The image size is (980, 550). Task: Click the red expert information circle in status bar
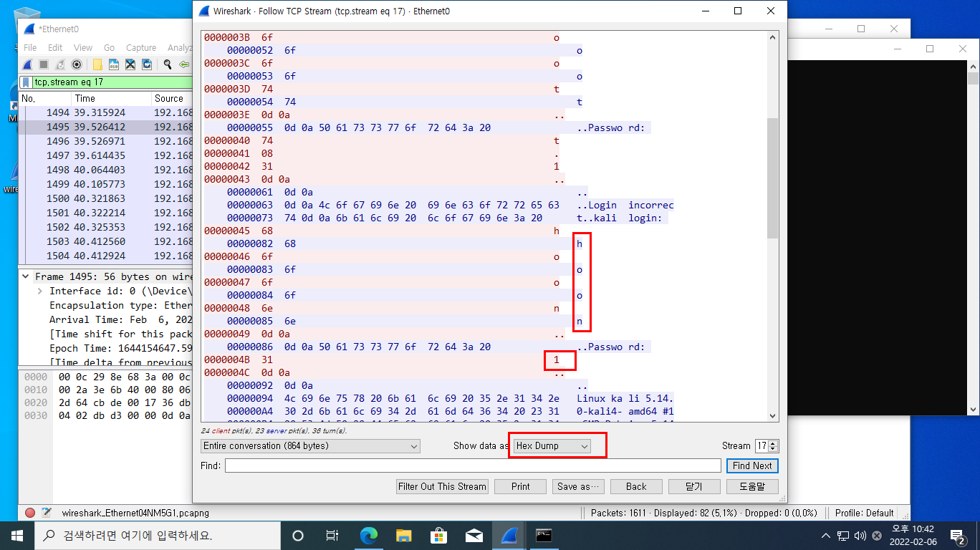point(30,513)
